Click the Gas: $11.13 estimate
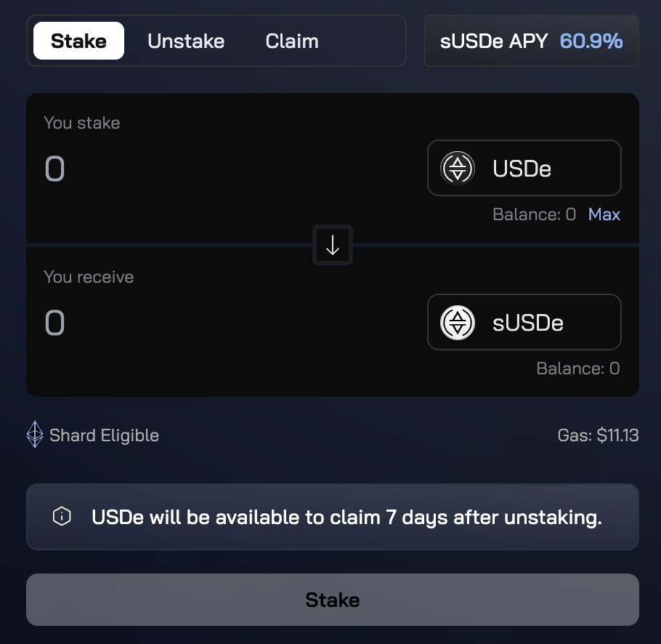 [x=598, y=435]
